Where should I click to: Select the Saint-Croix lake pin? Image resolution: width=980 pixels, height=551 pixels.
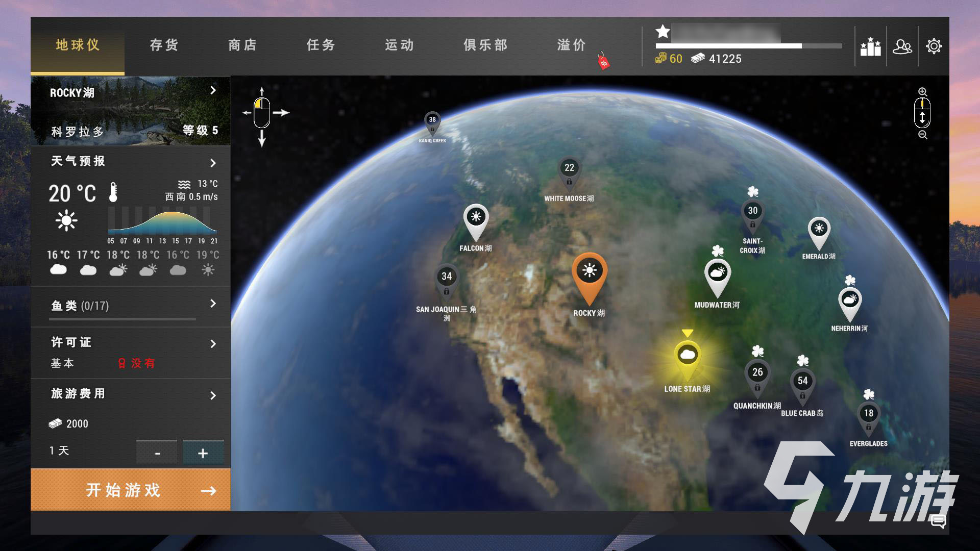tap(752, 216)
